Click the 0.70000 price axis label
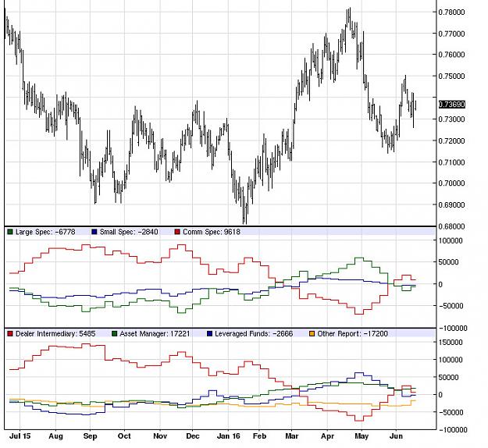Image resolution: width=488 pixels, height=448 pixels. tap(451, 183)
